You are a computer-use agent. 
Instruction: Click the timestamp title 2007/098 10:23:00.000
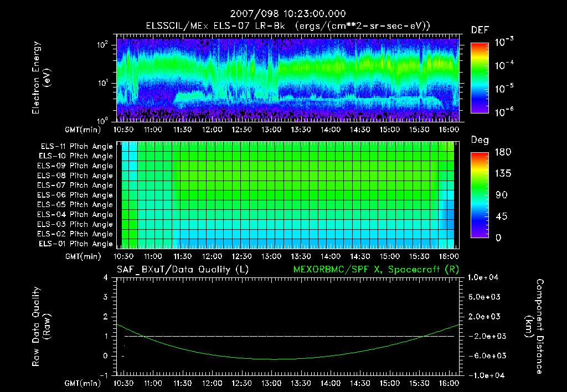coord(288,14)
